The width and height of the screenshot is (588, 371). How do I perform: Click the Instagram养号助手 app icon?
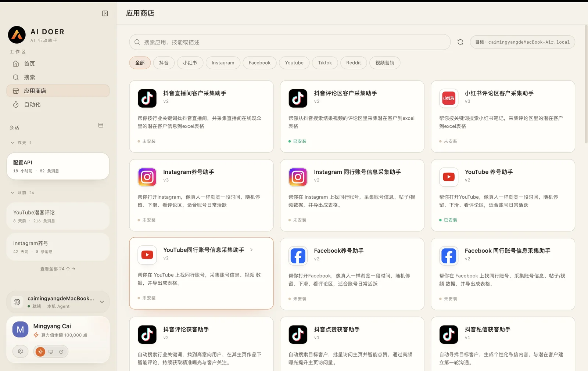(147, 177)
